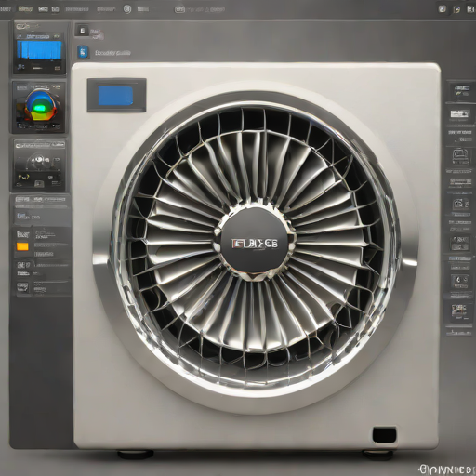Click the black square port on the unit
This screenshot has height=476, width=476.
384,435
